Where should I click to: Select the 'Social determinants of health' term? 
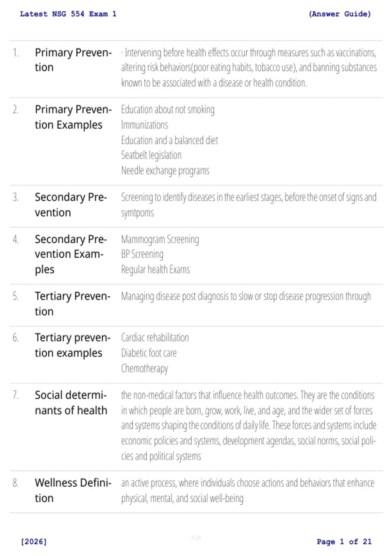[x=71, y=403]
